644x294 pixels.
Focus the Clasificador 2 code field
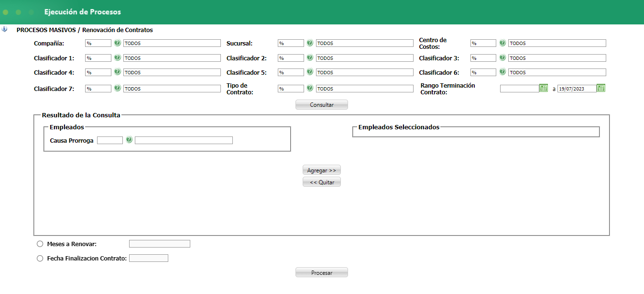(291, 58)
